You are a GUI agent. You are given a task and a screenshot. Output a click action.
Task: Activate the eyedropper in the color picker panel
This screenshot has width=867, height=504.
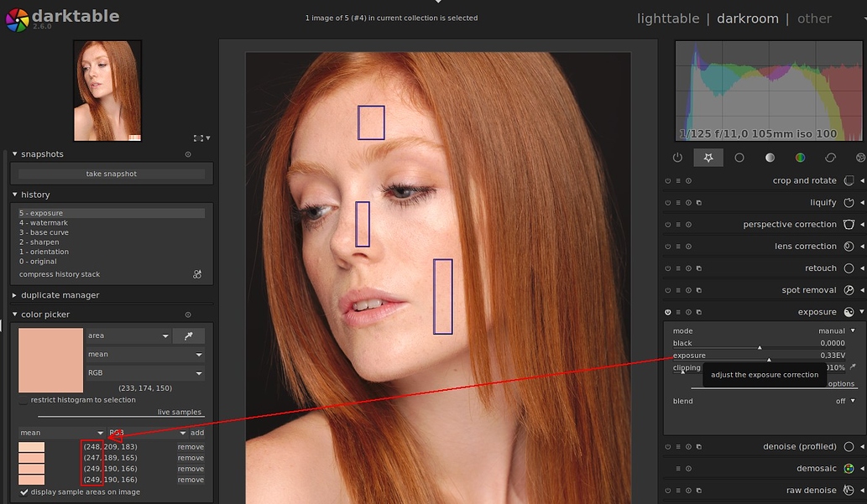(x=189, y=335)
